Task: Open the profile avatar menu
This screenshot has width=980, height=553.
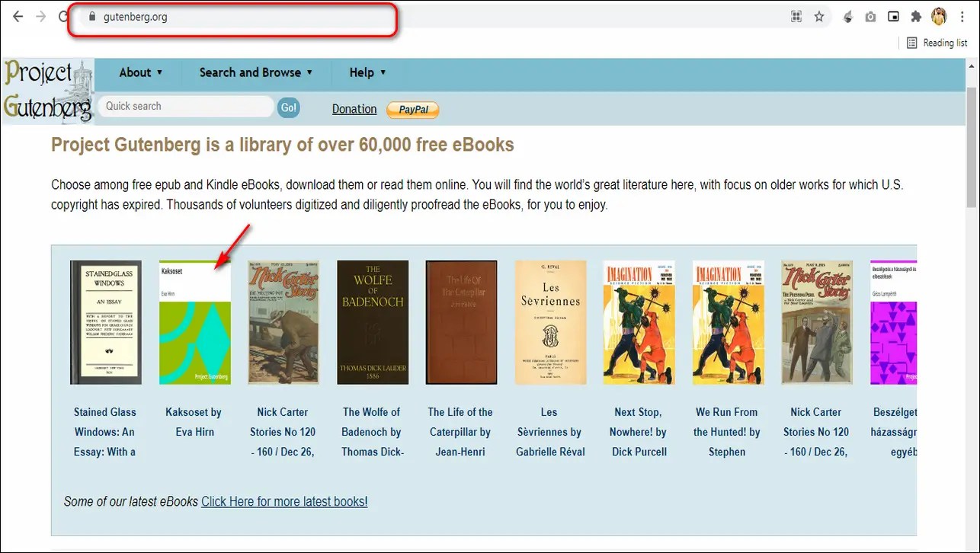Action: click(939, 17)
